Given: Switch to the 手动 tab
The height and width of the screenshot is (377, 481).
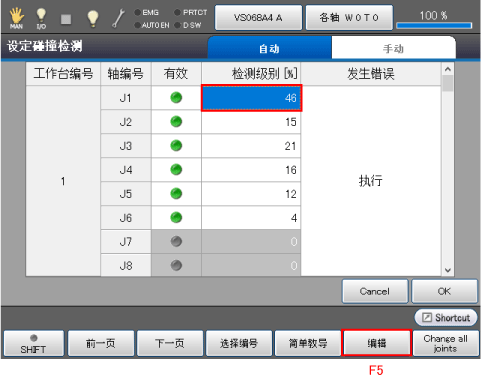Looking at the screenshot, I should coord(393,48).
